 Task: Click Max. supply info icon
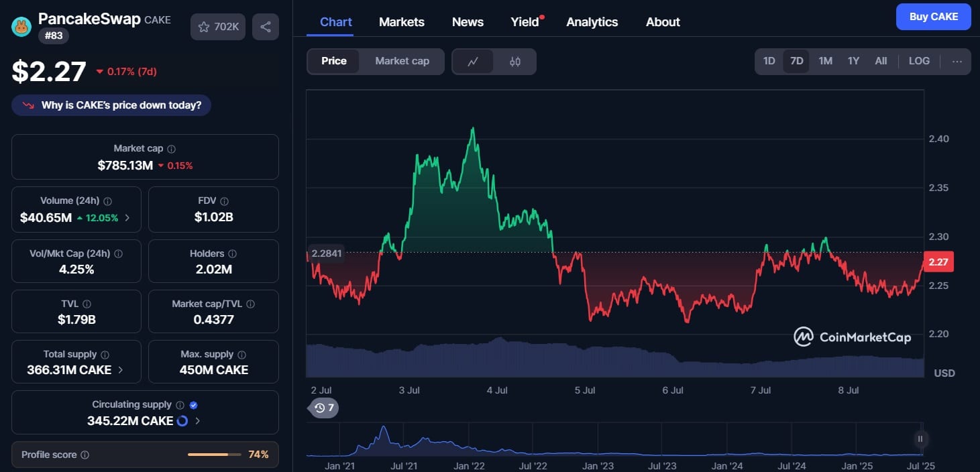pos(241,355)
